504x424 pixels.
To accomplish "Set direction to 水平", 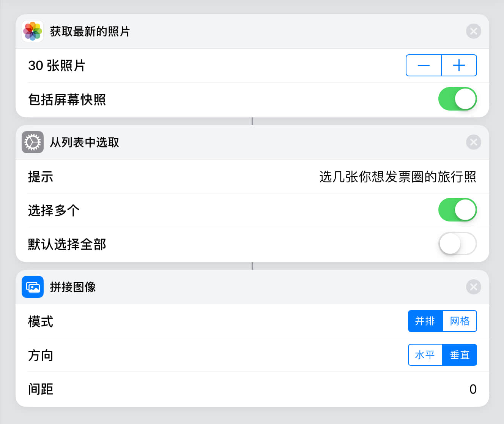I will [425, 355].
